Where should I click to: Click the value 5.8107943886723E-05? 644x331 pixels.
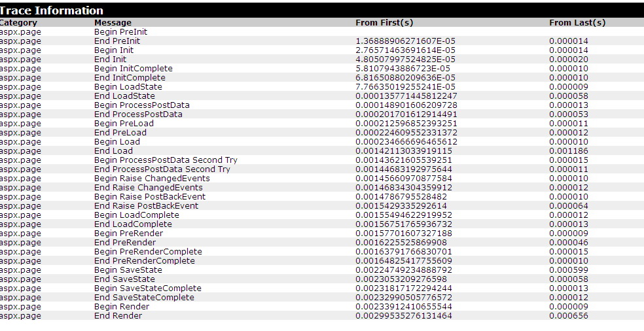(x=403, y=68)
